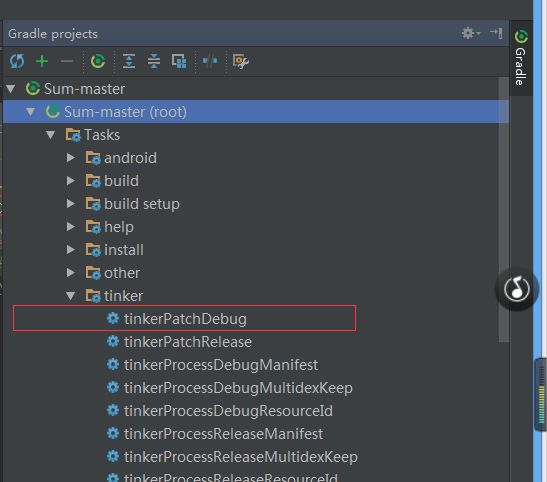The width and height of the screenshot is (547, 482).
Task: Toggle group tasks/modules icon
Action: click(x=179, y=61)
